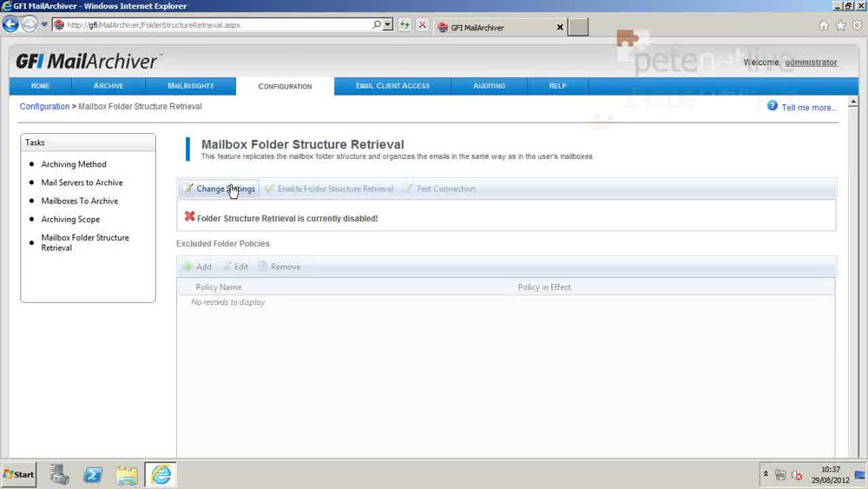868x489 pixels.
Task: Click the Refresh page icon
Action: click(404, 25)
